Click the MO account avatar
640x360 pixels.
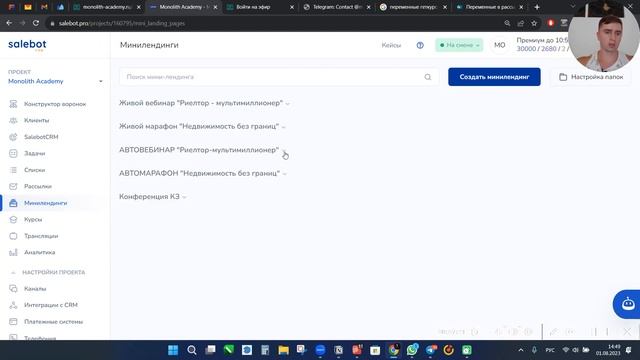tap(500, 45)
